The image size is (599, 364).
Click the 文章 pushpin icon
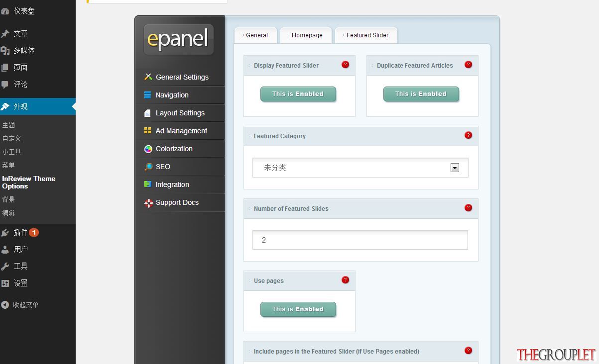coord(5,34)
